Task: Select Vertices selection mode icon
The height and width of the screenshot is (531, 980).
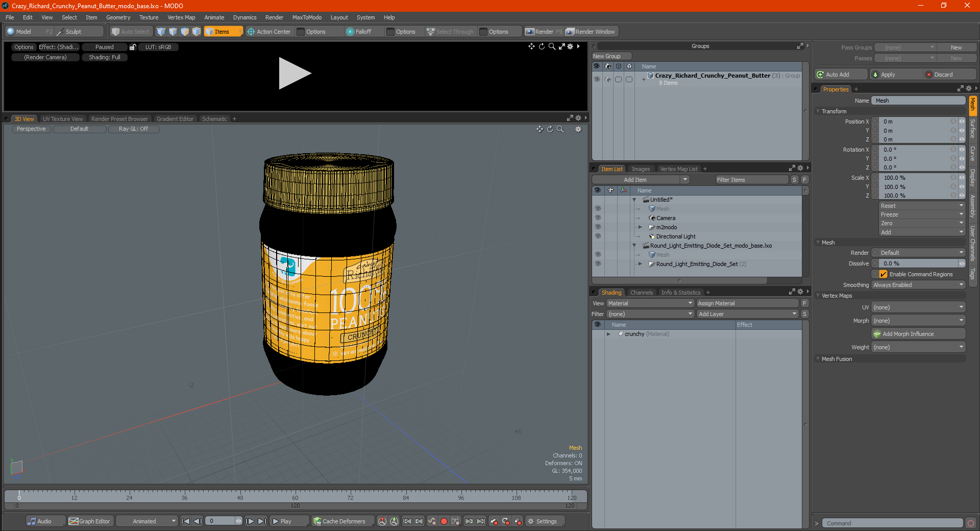Action: pyautogui.click(x=161, y=32)
